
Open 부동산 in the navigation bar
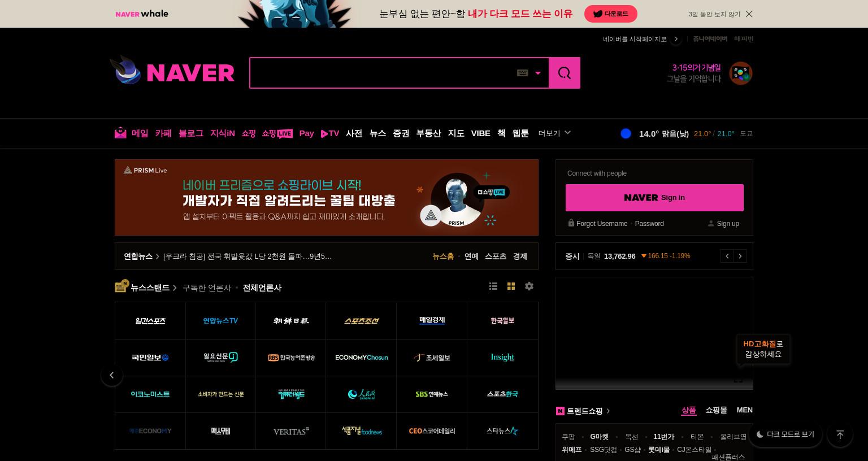(x=429, y=133)
